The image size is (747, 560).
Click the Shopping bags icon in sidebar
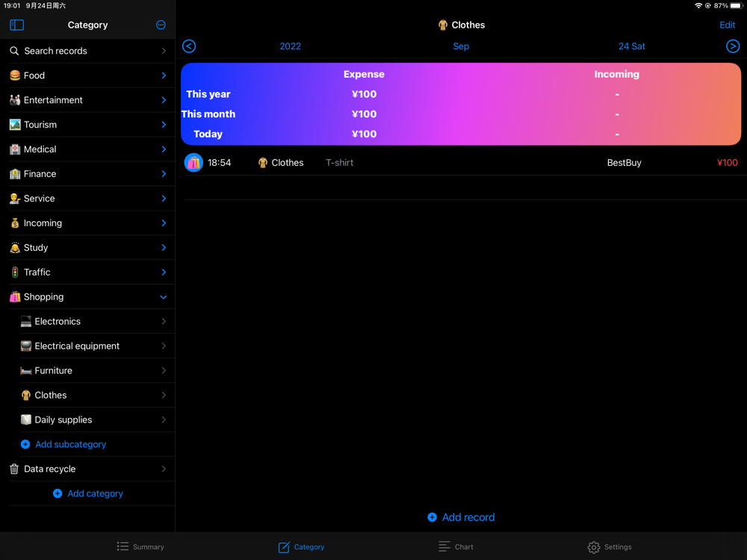pyautogui.click(x=15, y=296)
